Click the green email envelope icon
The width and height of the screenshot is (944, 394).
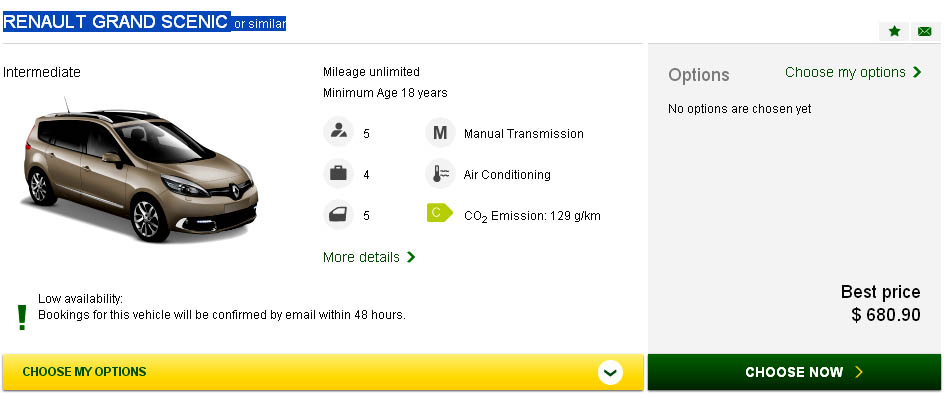coord(925,31)
